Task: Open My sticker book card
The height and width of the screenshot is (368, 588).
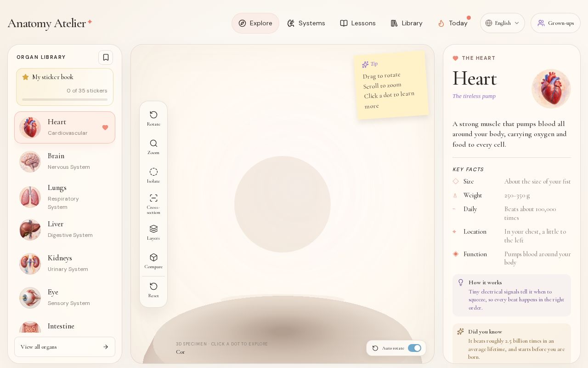Action: [65, 87]
